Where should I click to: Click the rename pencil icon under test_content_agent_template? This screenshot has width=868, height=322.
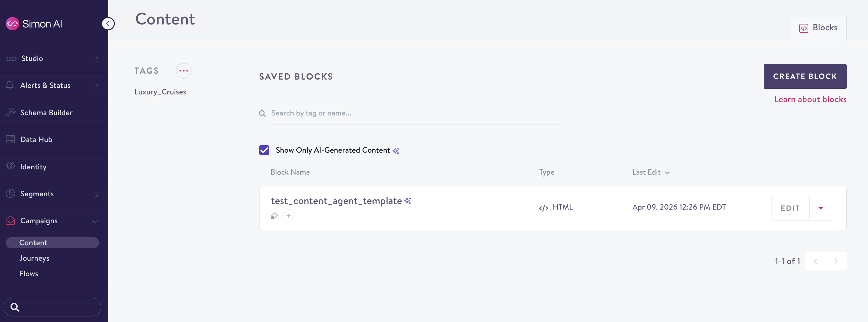(274, 216)
